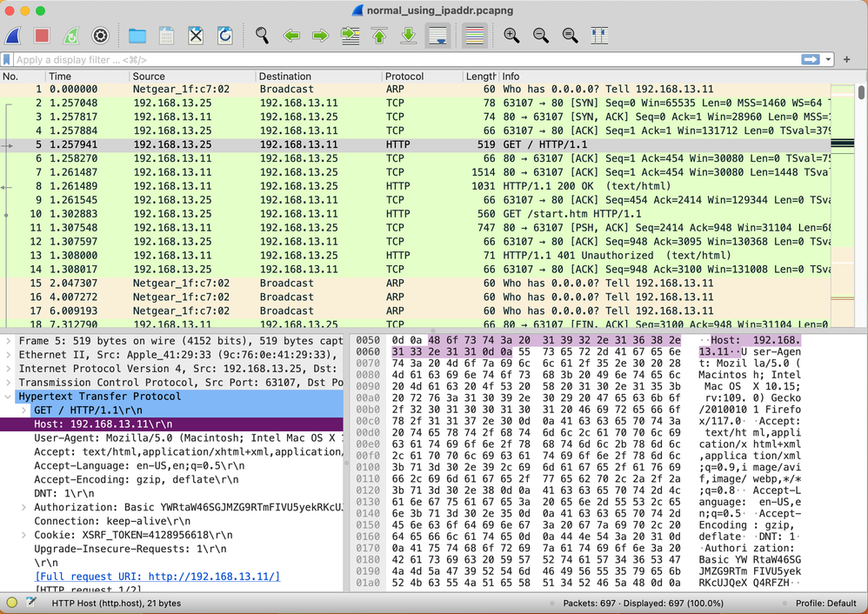This screenshot has height=614, width=868.
Task: Zoom in the main window text
Action: pyautogui.click(x=511, y=36)
